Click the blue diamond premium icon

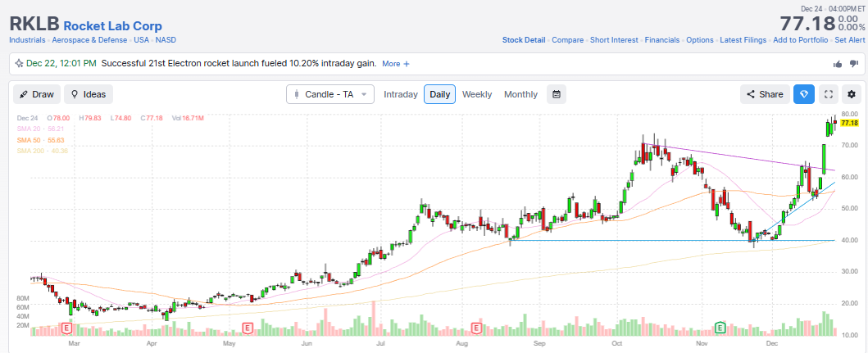[804, 94]
